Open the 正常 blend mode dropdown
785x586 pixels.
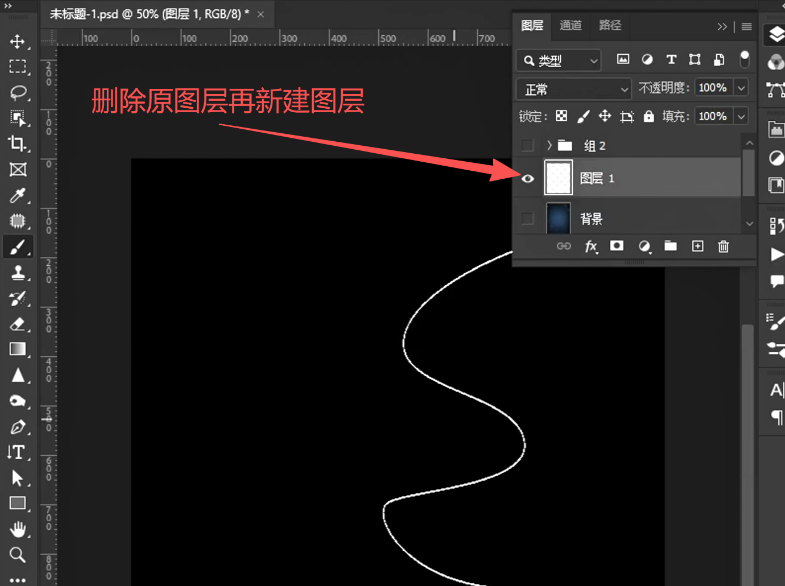coord(573,89)
